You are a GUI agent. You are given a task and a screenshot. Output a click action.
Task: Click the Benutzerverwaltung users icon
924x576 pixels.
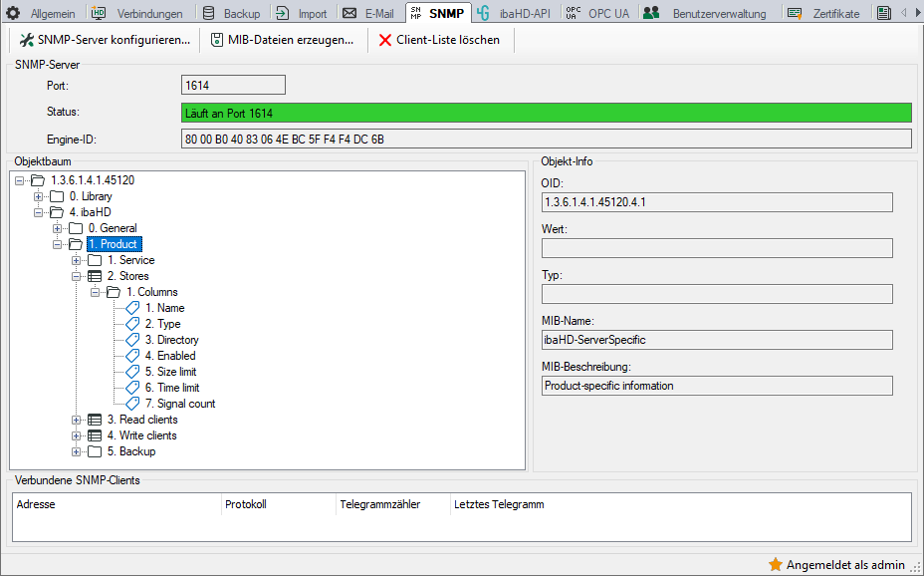pyautogui.click(x=651, y=13)
